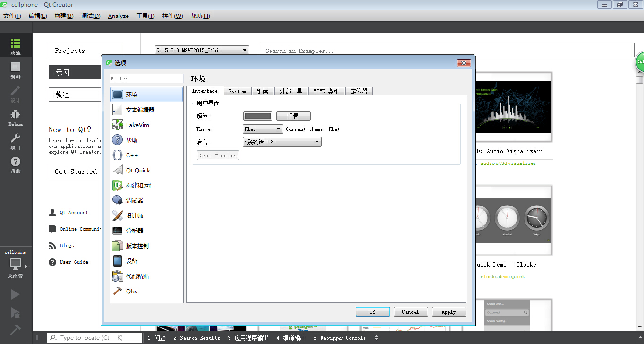Click the Filter field in options dialog
The height and width of the screenshot is (344, 644).
pos(146,78)
